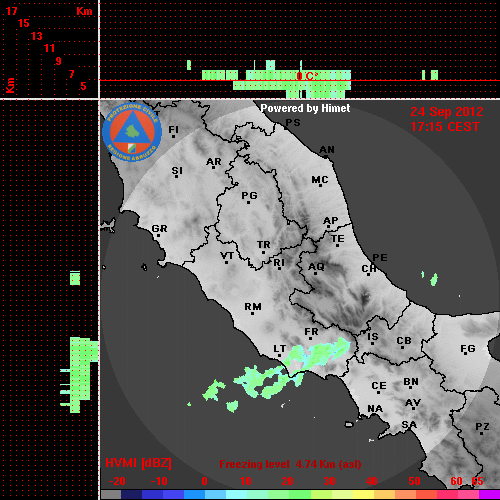
Task: Click the FG city label on map
Action: click(468, 348)
